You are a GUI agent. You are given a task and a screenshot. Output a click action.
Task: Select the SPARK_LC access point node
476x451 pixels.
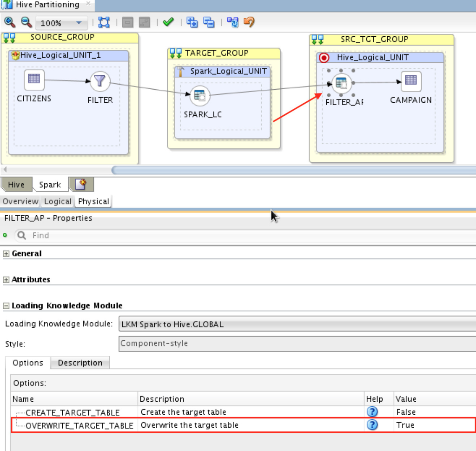pos(200,96)
